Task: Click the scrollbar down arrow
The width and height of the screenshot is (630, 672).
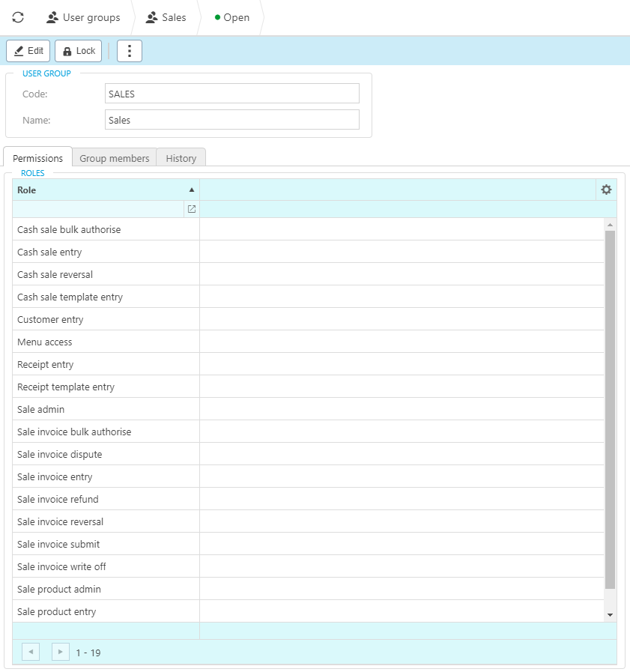Action: (x=610, y=615)
